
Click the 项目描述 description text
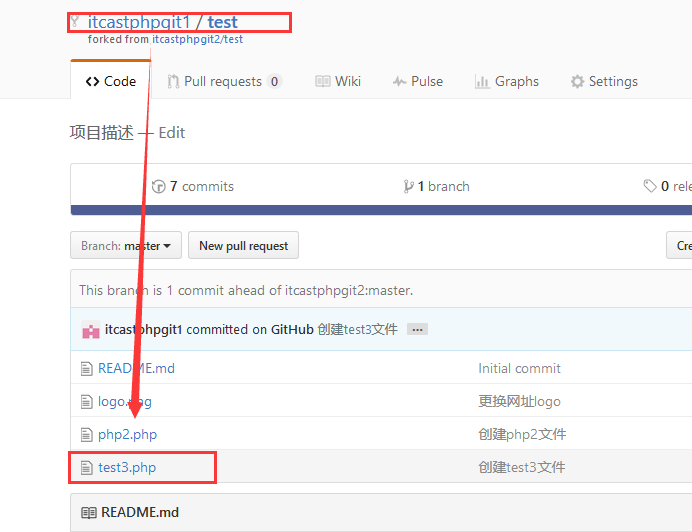pyautogui.click(x=102, y=133)
